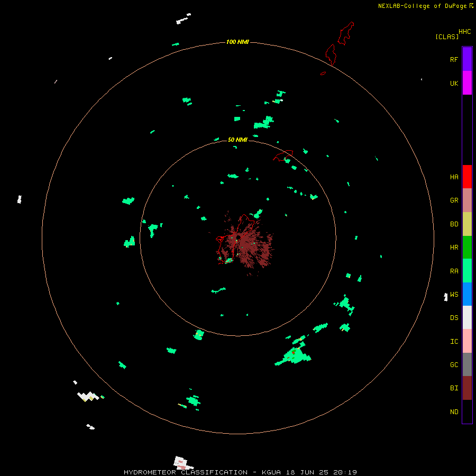Click the UK magenta legend swatch

tap(467, 83)
